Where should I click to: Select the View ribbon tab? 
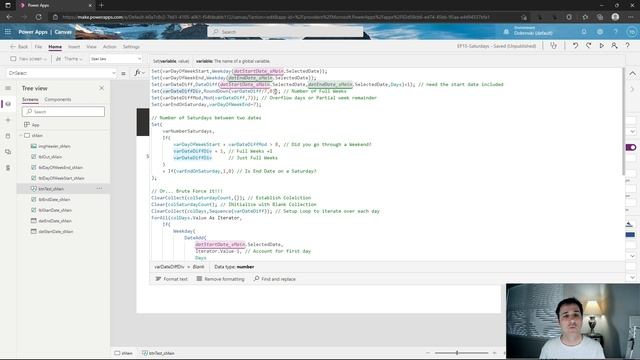point(91,47)
